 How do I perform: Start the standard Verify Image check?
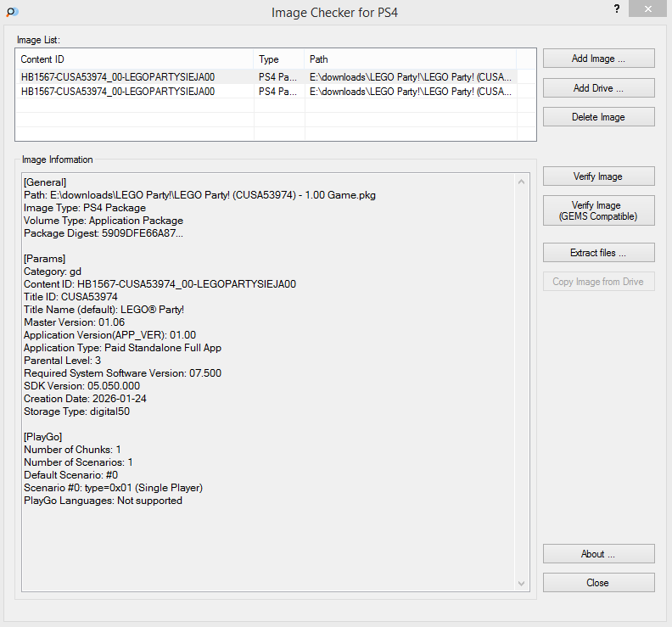point(598,176)
